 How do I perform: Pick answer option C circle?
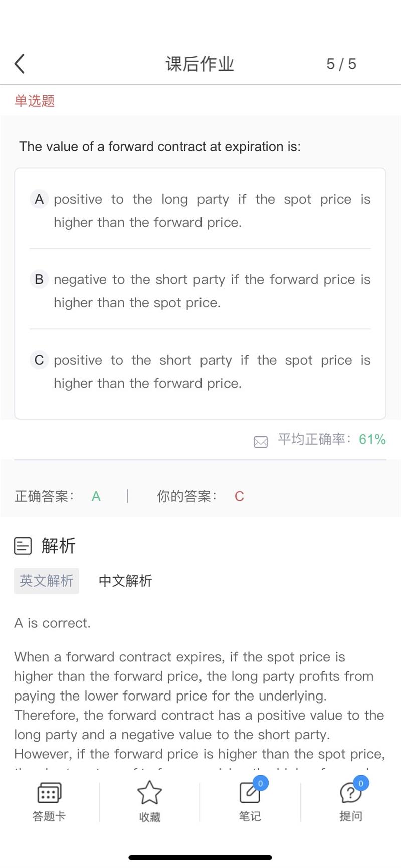[x=39, y=360]
